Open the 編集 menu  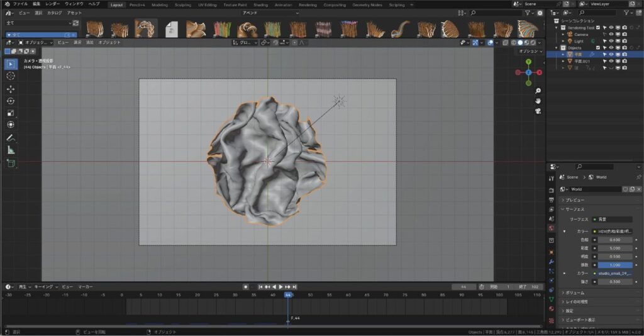pyautogui.click(x=36, y=4)
